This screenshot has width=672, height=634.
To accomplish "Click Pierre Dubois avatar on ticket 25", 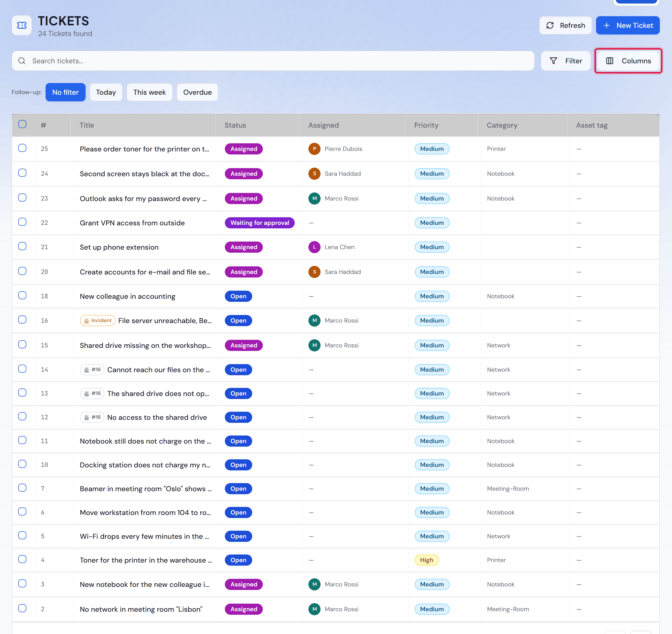I will click(314, 149).
